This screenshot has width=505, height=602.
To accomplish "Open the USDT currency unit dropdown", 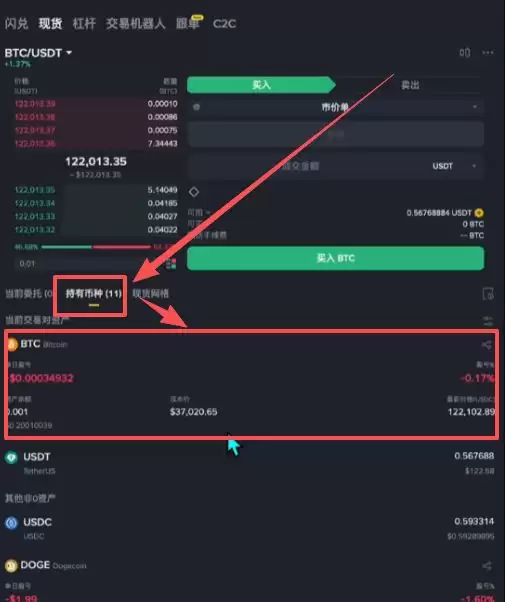I will [x=454, y=166].
